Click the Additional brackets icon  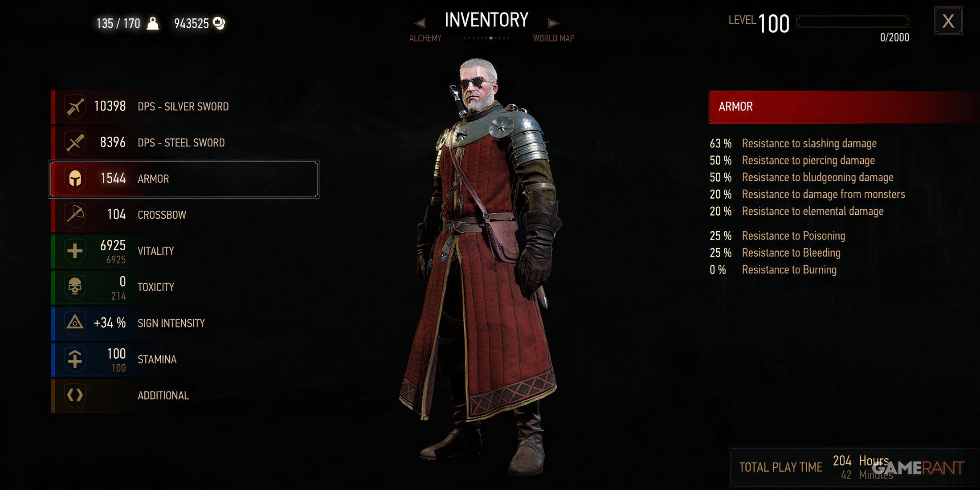point(75,395)
